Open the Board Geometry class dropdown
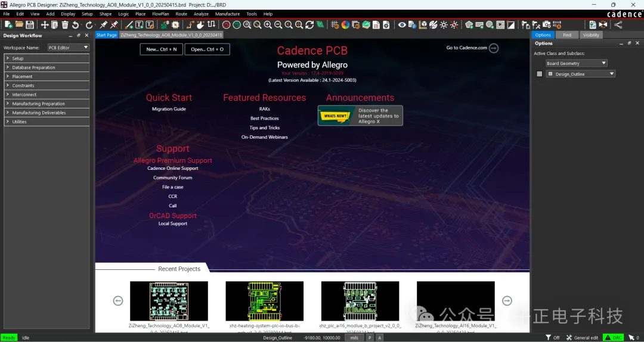The height and width of the screenshot is (342, 644). [576, 63]
